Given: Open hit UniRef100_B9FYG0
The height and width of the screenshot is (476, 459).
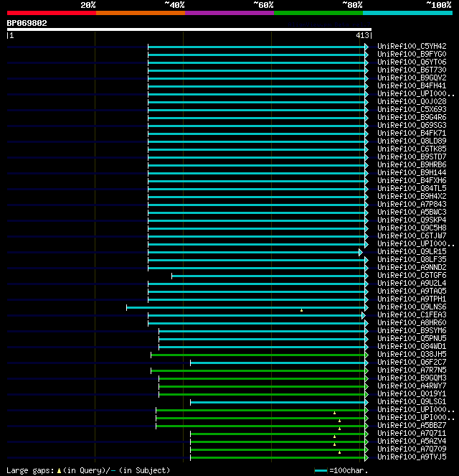Looking at the screenshot, I should tap(412, 54).
